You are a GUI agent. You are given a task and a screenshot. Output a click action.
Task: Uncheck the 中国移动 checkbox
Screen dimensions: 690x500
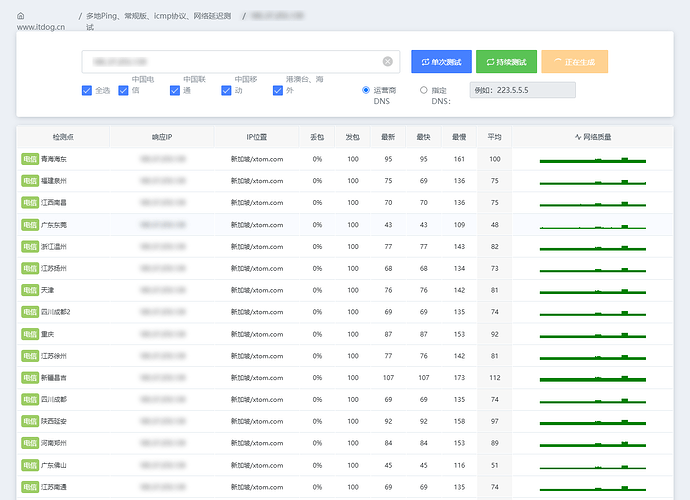coord(226,90)
